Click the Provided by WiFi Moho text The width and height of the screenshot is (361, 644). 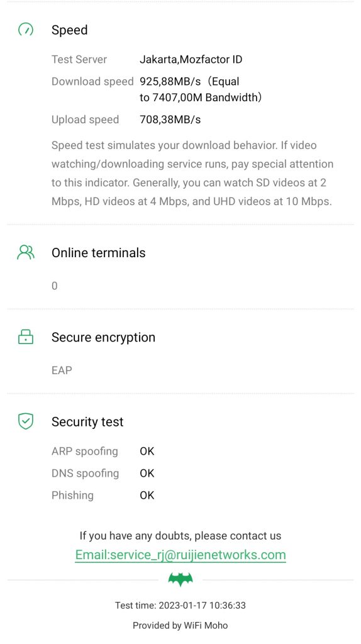[x=181, y=626]
